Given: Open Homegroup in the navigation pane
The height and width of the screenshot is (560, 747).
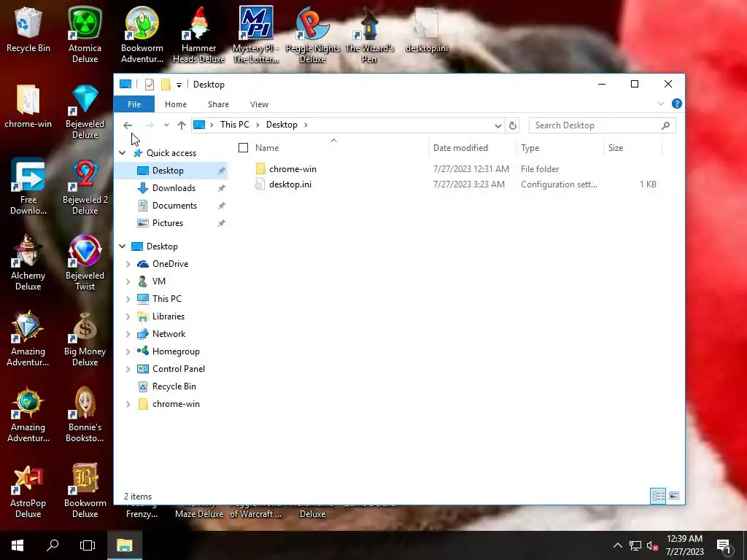Looking at the screenshot, I should click(x=176, y=351).
